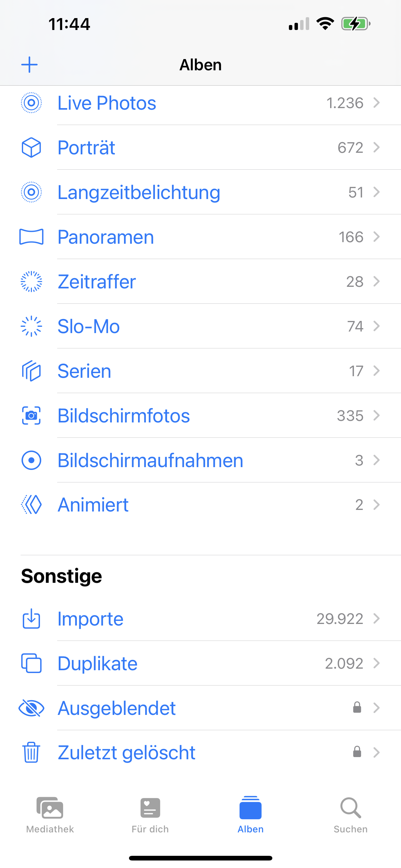401x868 pixels.
Task: Tap the plus icon to add album
Action: point(30,65)
